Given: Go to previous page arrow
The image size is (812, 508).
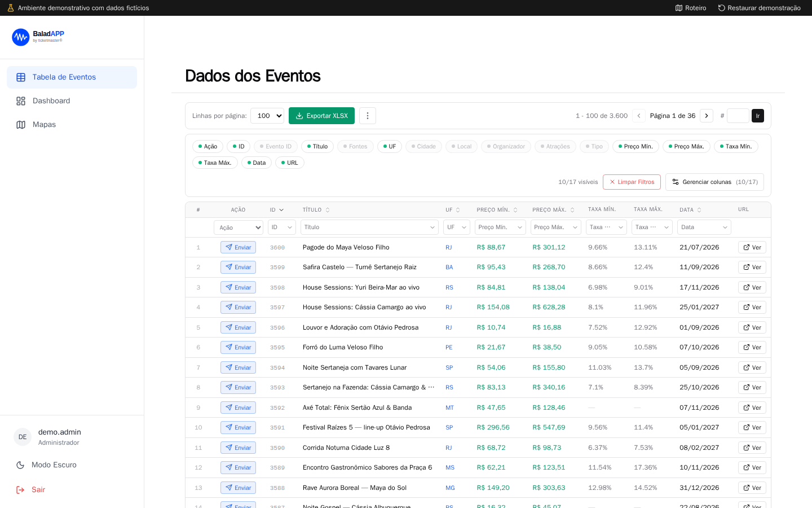Looking at the screenshot, I should pyautogui.click(x=639, y=116).
